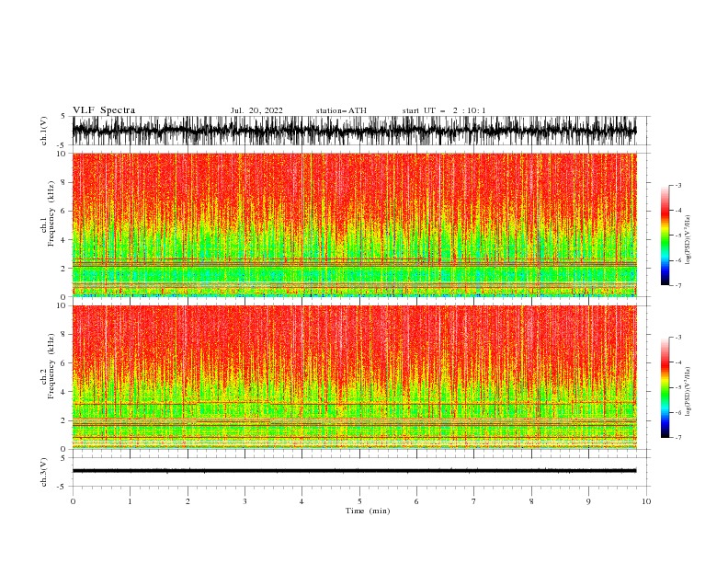The image size is (728, 563).
Task: Select the date text 'Jul. 20, 2022'
Action: (x=256, y=110)
